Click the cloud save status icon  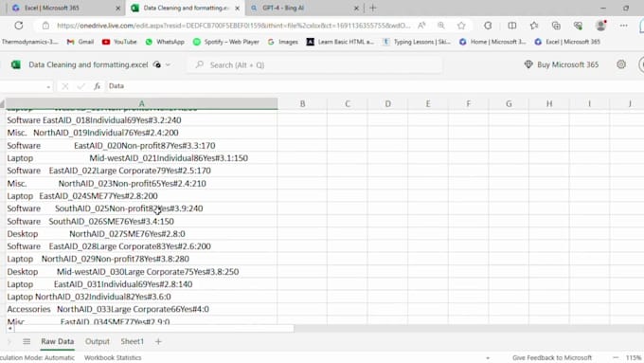[157, 64]
